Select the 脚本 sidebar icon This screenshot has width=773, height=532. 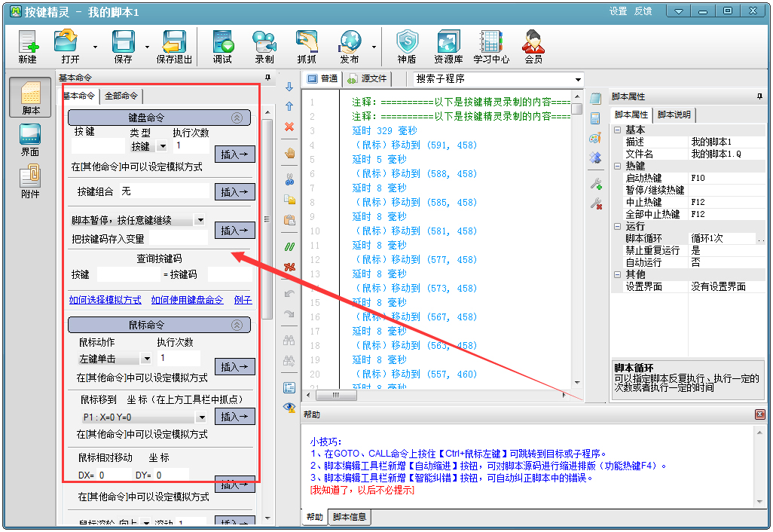[x=31, y=98]
